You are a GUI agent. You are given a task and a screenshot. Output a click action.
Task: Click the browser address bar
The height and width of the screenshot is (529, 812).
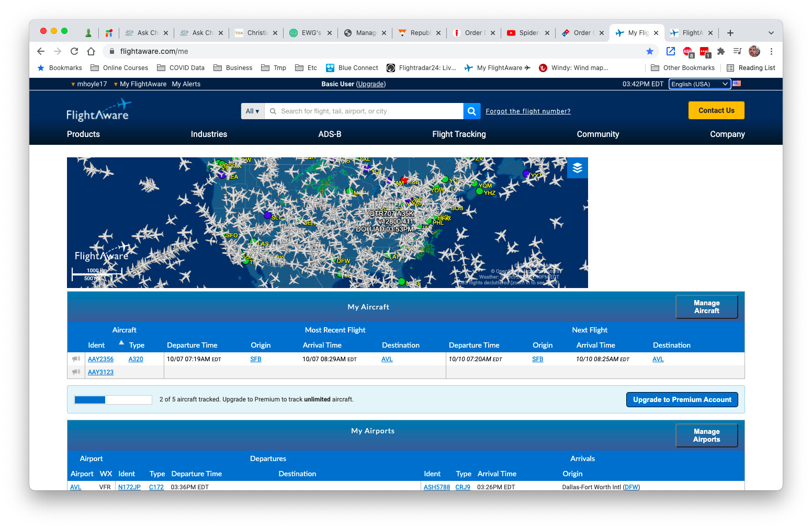[x=374, y=51]
